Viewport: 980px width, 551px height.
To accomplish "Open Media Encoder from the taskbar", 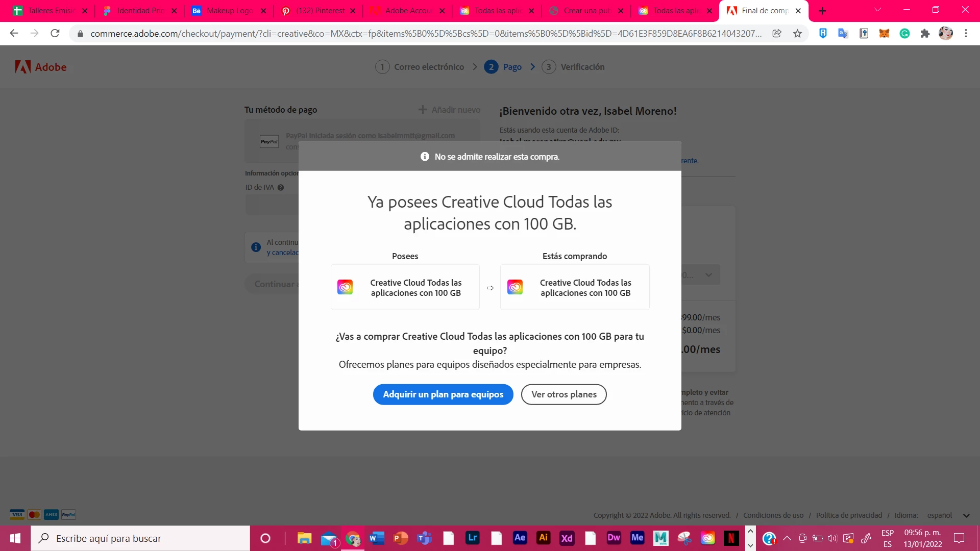I will click(x=637, y=538).
